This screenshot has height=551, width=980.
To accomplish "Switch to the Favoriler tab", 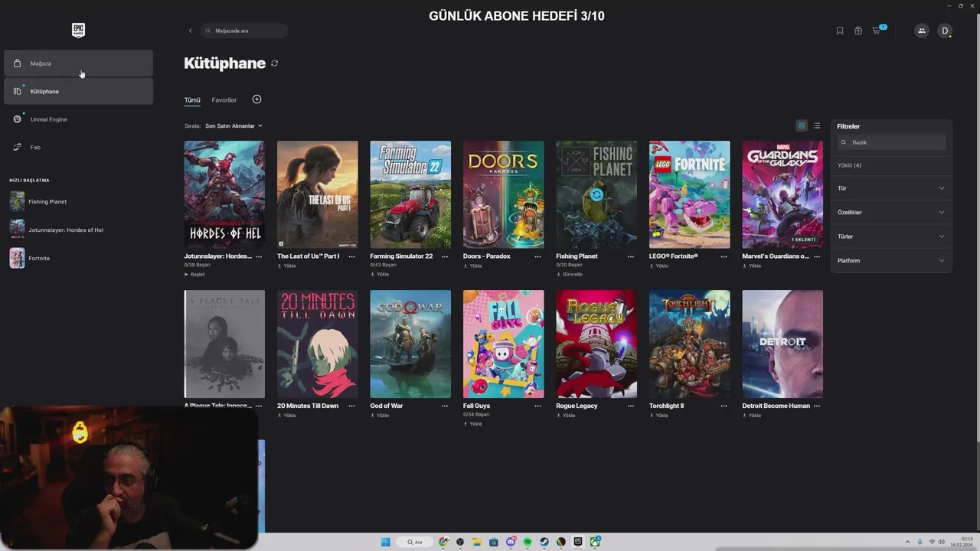I will [x=224, y=100].
